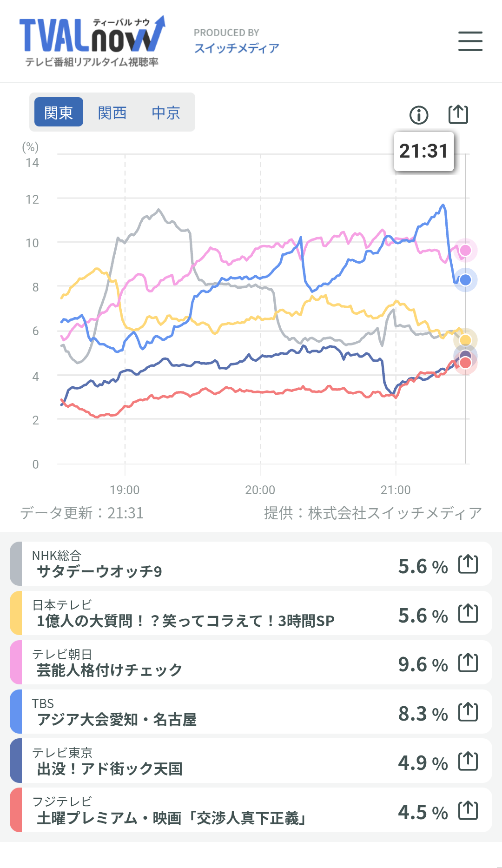Image resolution: width=502 pixels, height=868 pixels.
Task: Click the pink テレビ朝日 data point
Action: point(465,251)
